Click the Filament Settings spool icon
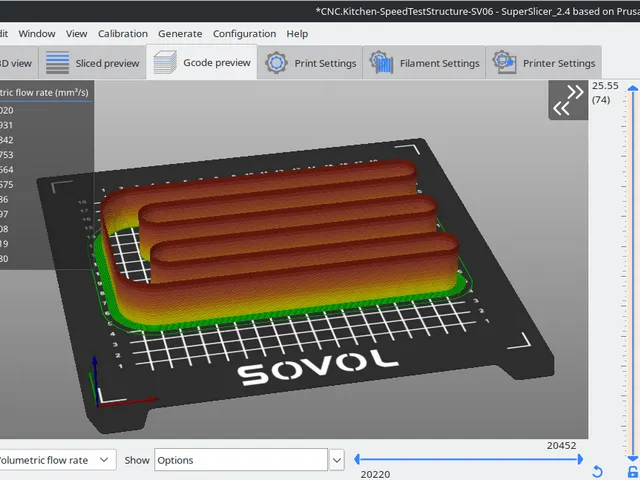Image resolution: width=640 pixels, height=480 pixels. tap(381, 63)
